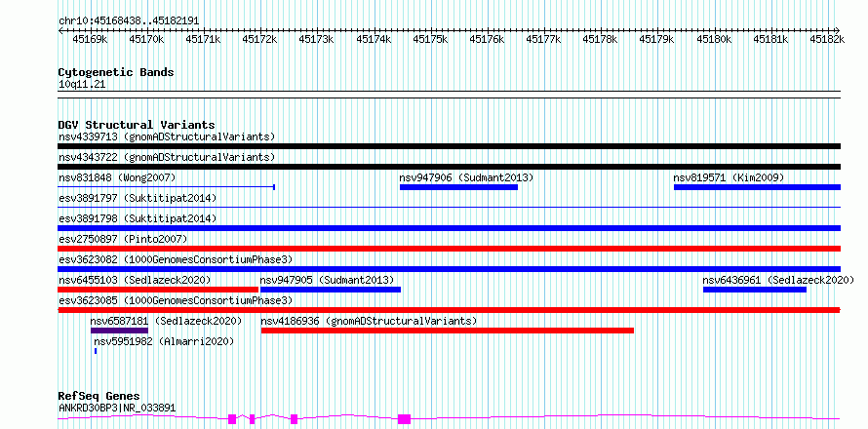Click the 10q11.21 band label
The width and height of the screenshot is (868, 429).
pos(82,85)
